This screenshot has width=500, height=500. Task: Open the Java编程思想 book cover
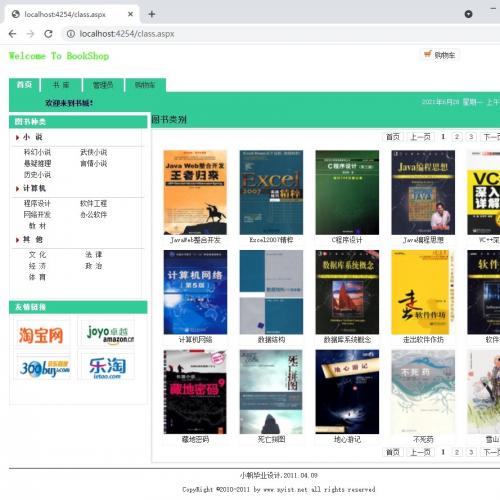click(423, 192)
